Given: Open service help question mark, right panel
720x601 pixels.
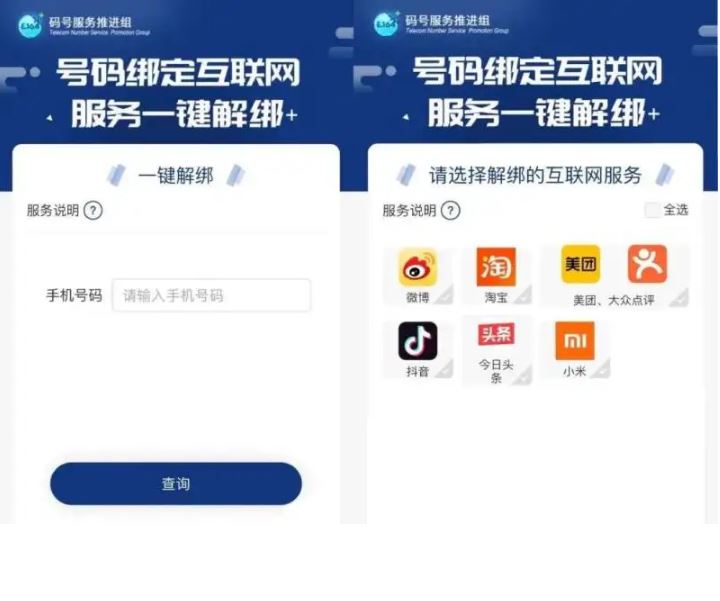Looking at the screenshot, I should [450, 211].
